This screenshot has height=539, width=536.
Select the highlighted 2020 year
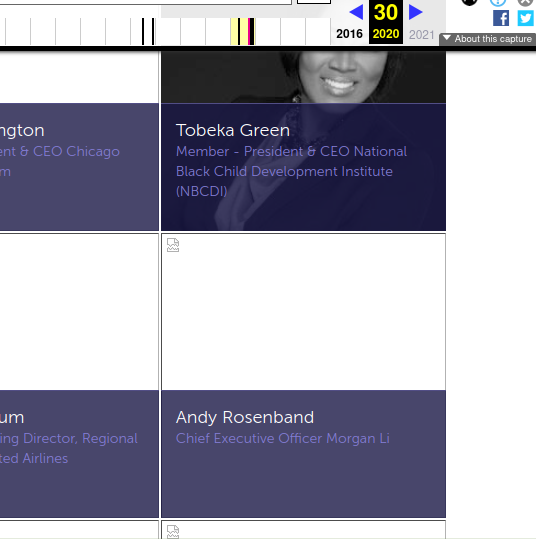(x=386, y=34)
